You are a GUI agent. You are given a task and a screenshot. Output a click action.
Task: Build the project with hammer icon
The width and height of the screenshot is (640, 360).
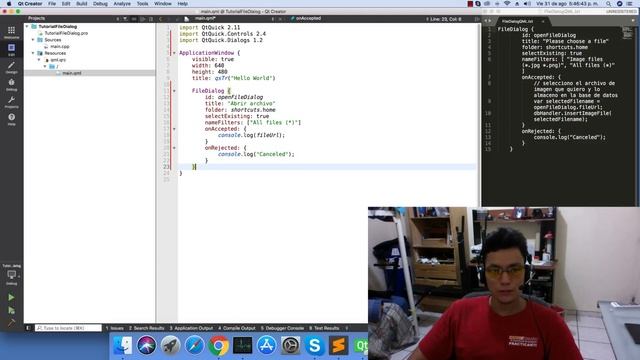(11, 323)
